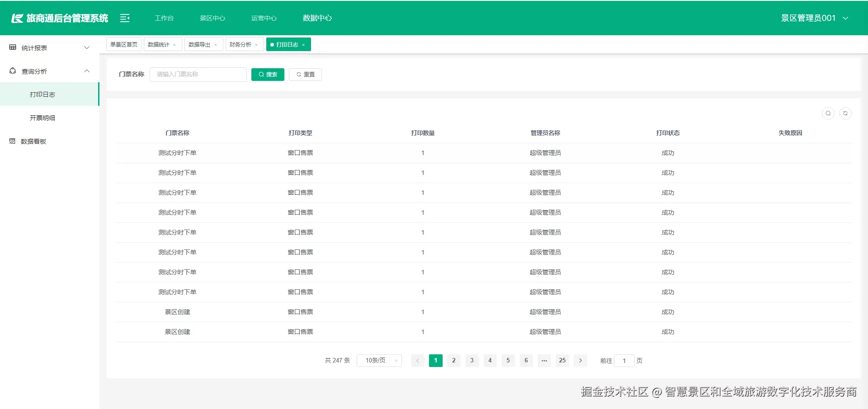
Task: Click the magnifier icon above the table
Action: [828, 113]
